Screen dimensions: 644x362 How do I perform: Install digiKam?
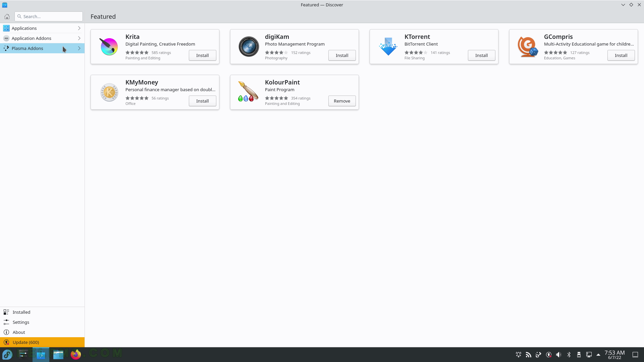342,55
